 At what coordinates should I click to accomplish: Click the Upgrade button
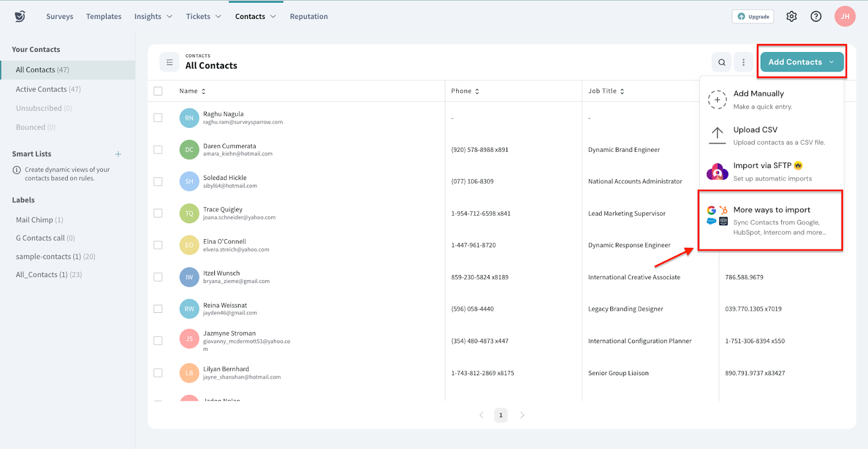753,16
